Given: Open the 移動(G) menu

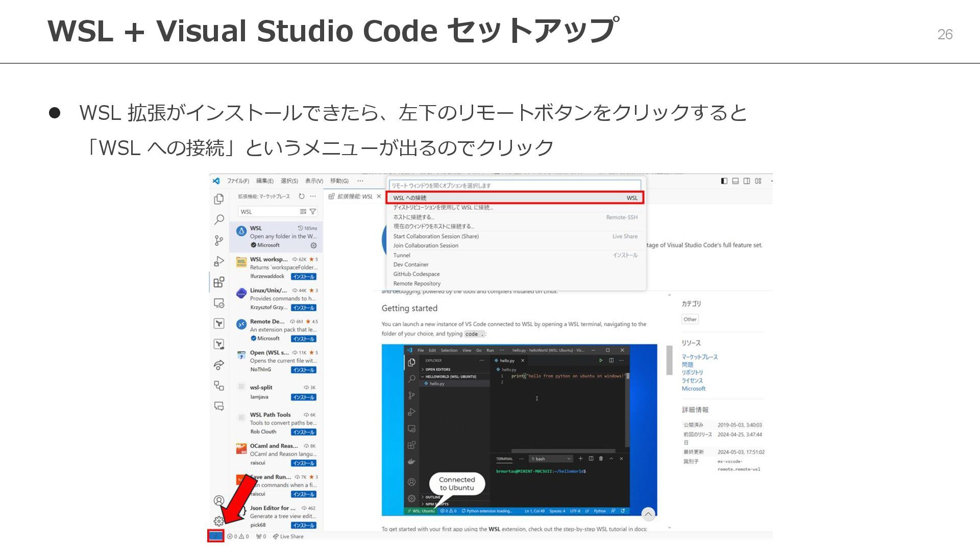Looking at the screenshot, I should tap(339, 181).
